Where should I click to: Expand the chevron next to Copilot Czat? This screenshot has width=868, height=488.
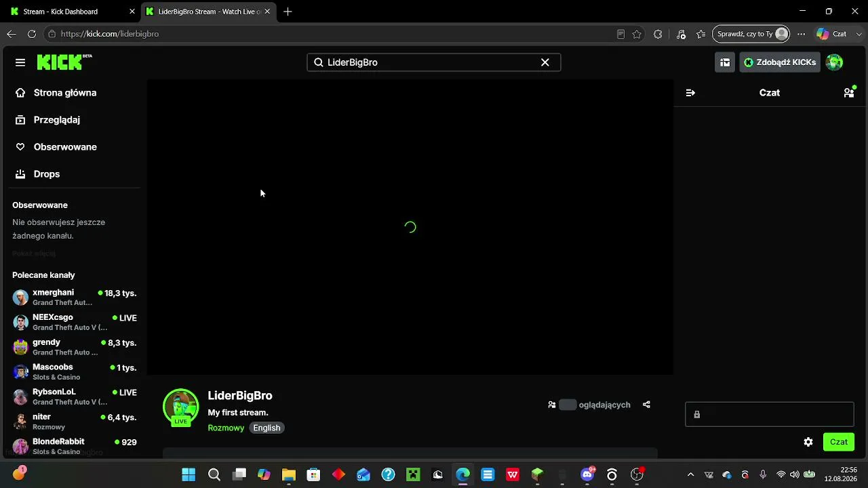(x=859, y=34)
